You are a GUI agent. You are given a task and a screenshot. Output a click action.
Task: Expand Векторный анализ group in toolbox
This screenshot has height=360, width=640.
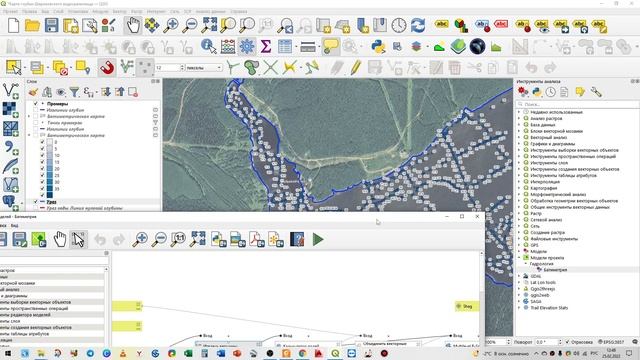(x=520, y=137)
